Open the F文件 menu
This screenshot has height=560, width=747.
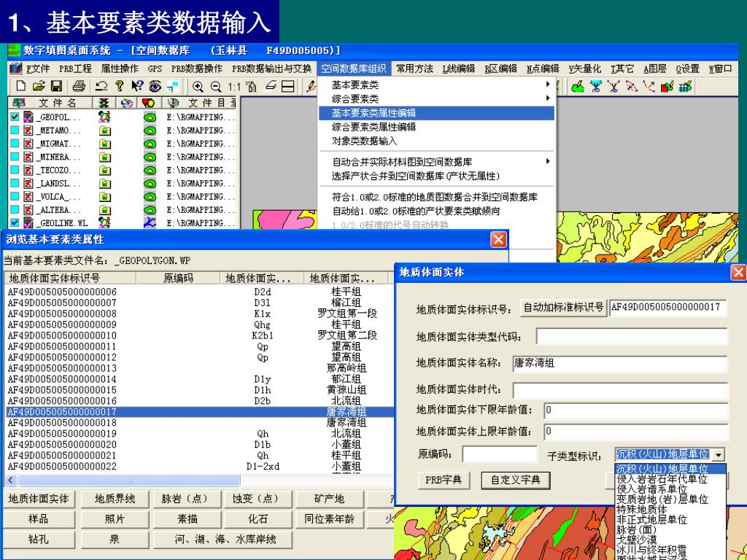tap(38, 69)
